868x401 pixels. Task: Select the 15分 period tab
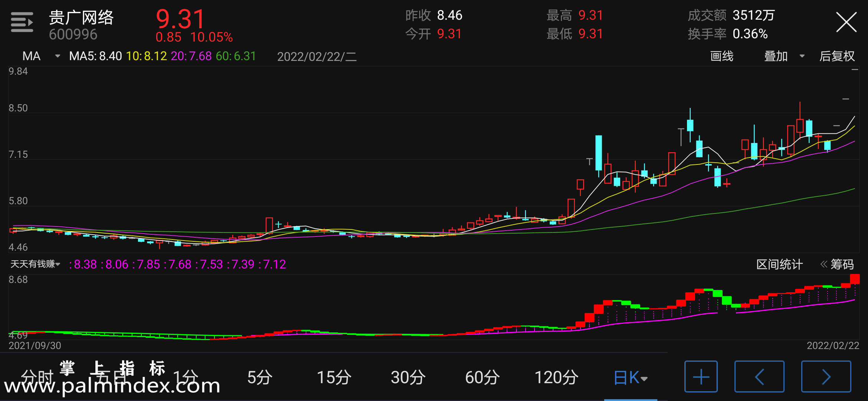[334, 378]
